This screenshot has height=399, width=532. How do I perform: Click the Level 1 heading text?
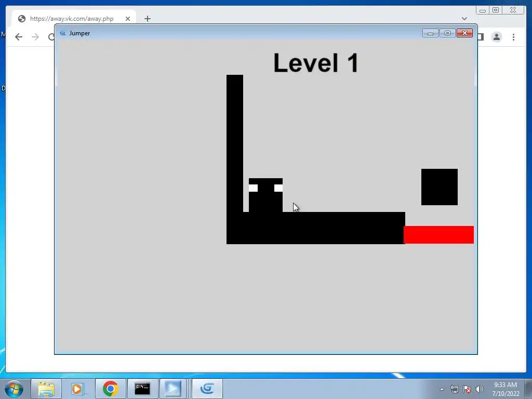pos(316,63)
